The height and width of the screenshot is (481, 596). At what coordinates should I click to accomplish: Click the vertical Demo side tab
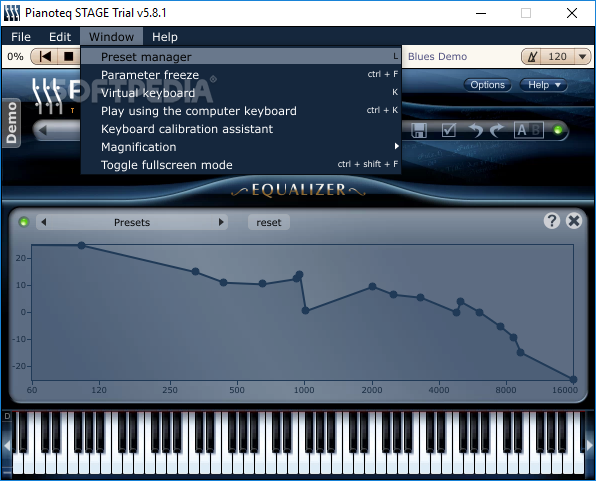point(11,123)
